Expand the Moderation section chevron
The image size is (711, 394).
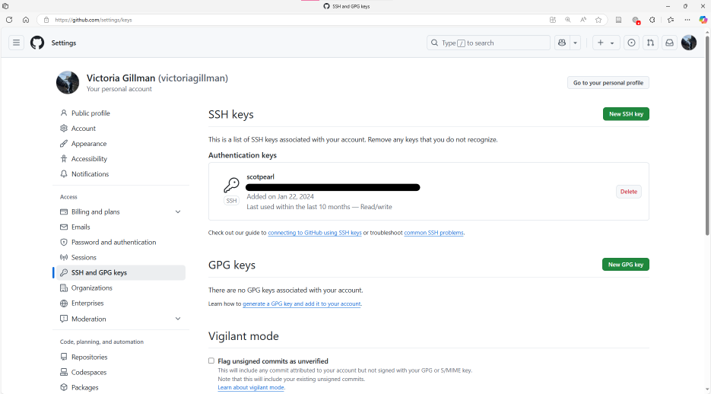point(178,319)
